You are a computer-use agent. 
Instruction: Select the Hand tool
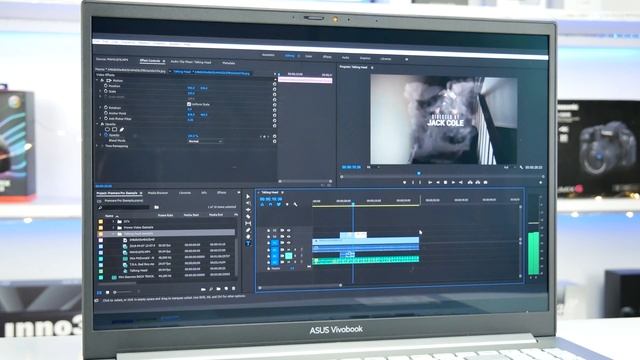(x=248, y=237)
